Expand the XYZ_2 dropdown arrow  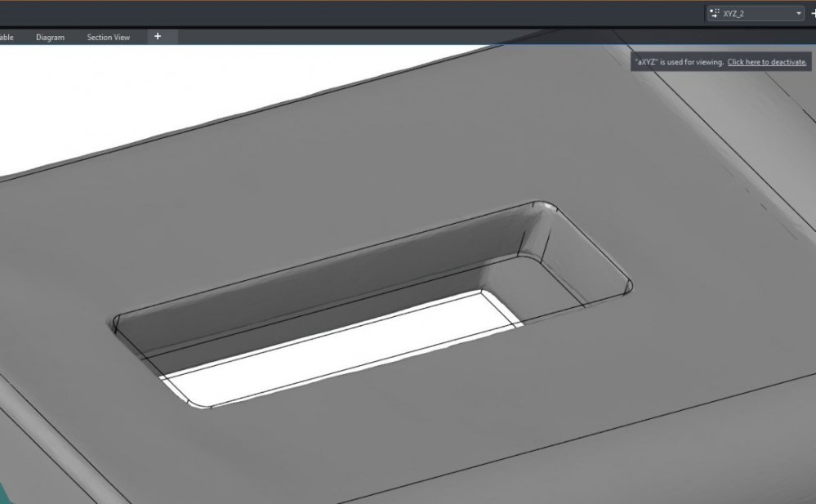tap(798, 14)
